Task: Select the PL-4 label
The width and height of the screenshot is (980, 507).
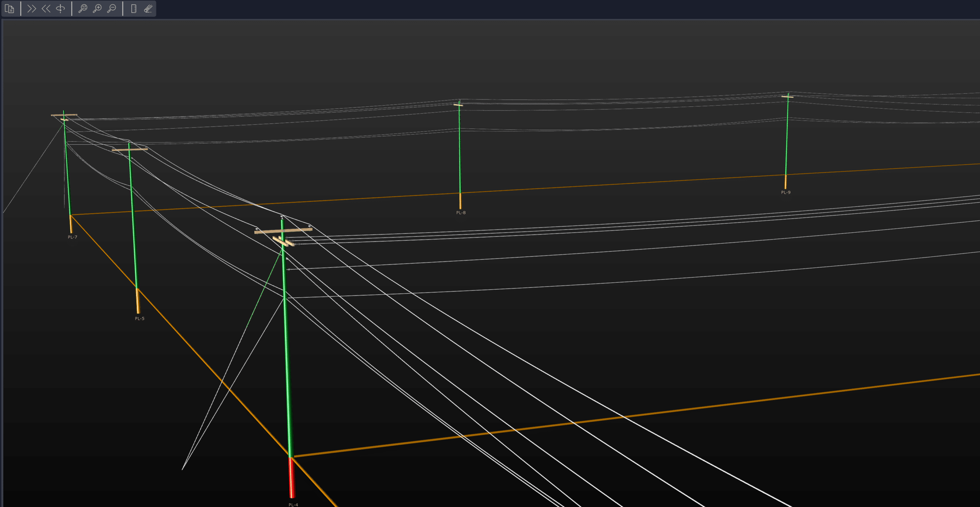Action: 293,504
